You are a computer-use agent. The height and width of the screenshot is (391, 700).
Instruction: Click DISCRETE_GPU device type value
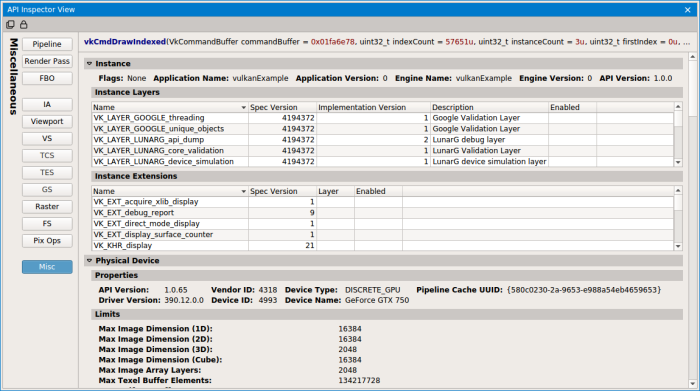[x=372, y=290]
